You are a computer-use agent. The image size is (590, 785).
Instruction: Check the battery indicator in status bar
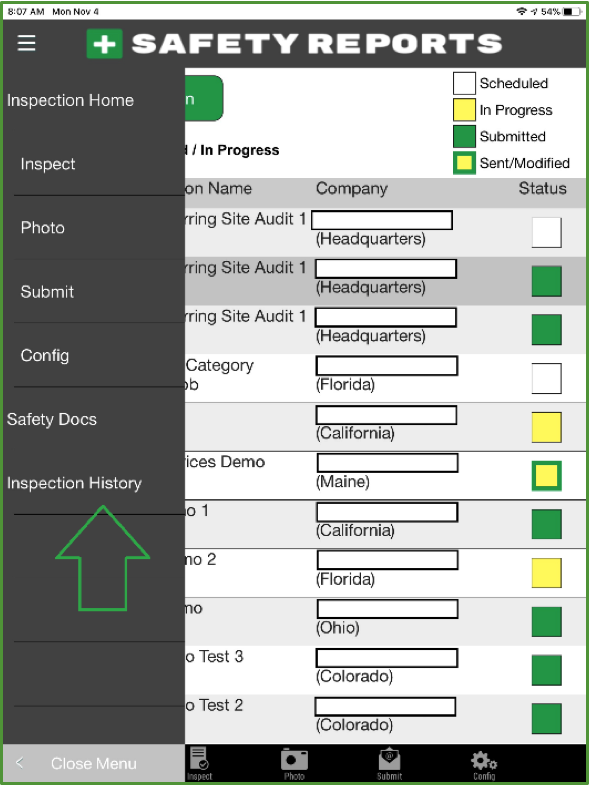pos(572,11)
